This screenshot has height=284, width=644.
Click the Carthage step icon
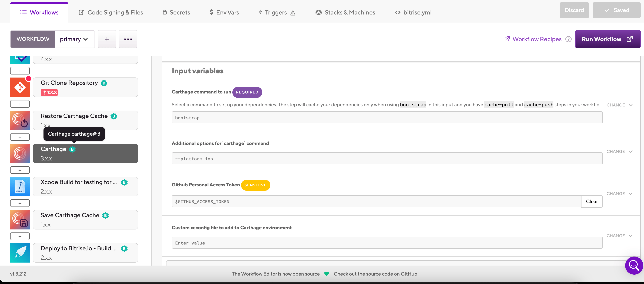click(20, 153)
